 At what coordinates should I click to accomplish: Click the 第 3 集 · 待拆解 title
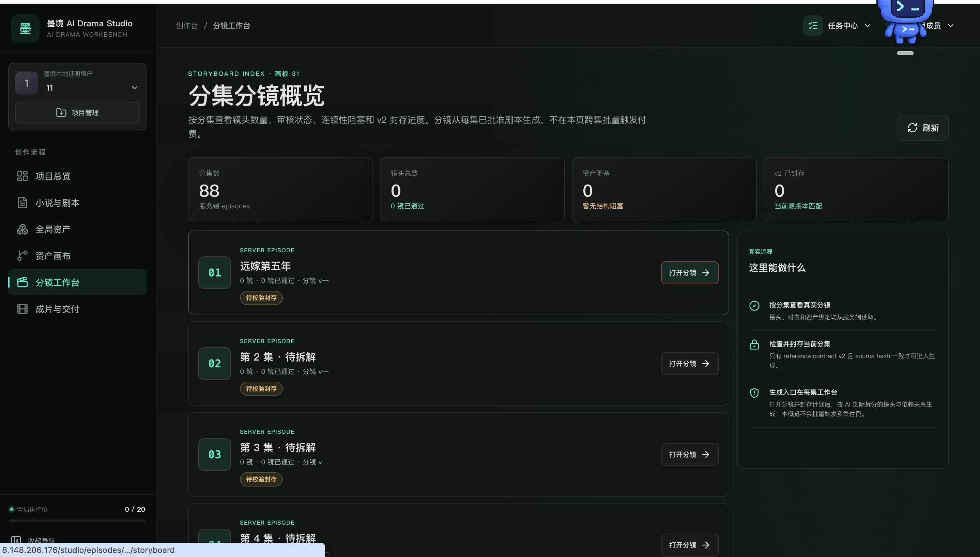click(278, 448)
